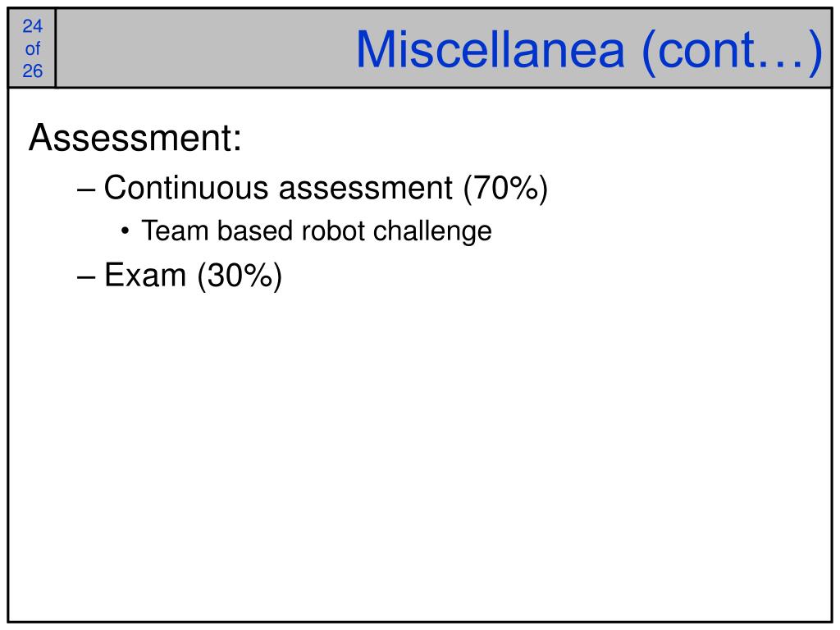Viewport: 840px width, 630px height.
Task: Click the '(cont…)' part of the title
Action: click(732, 52)
